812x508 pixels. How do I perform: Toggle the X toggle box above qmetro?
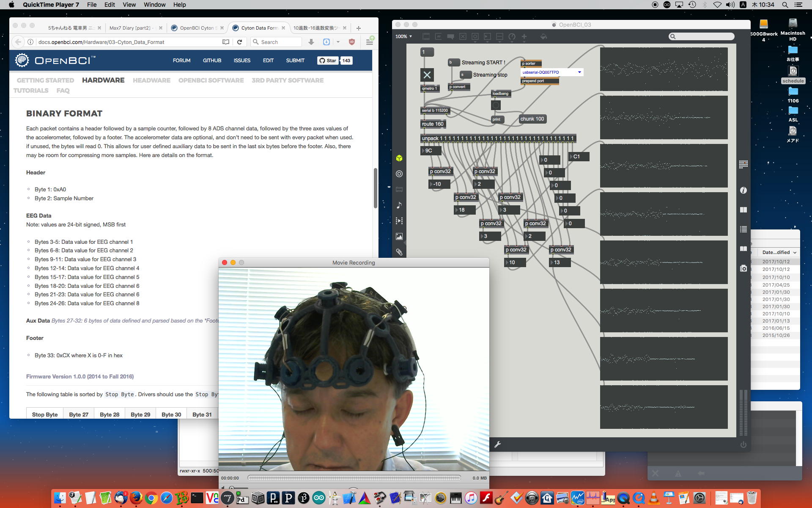click(427, 75)
